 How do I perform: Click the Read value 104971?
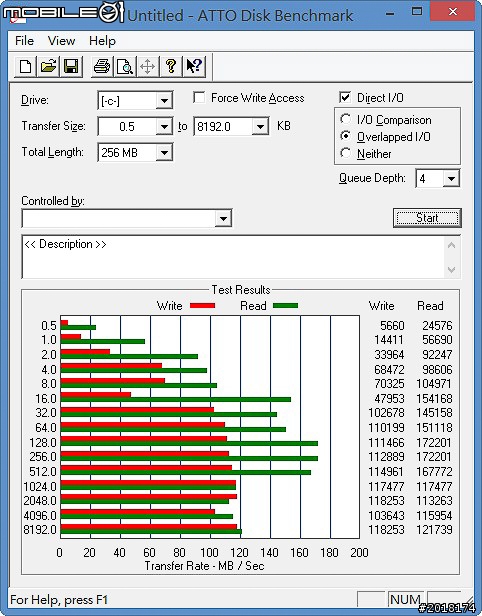[x=434, y=383]
